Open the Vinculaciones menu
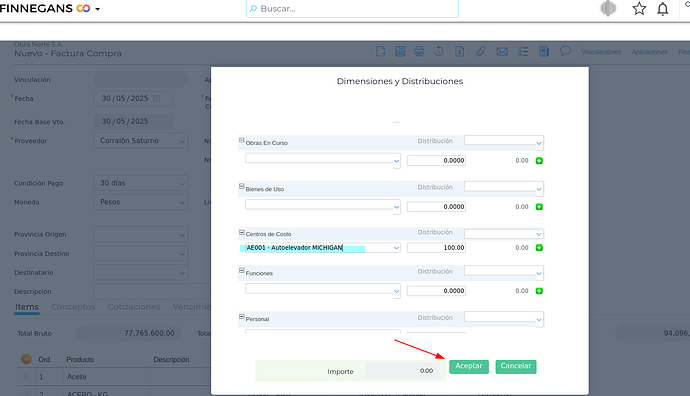The height and width of the screenshot is (396, 690). [601, 52]
